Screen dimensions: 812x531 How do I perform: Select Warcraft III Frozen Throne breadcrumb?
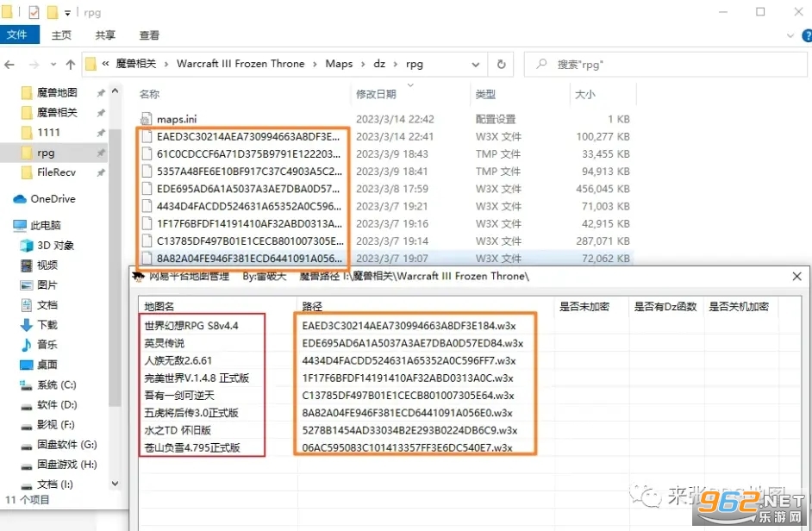click(x=240, y=64)
